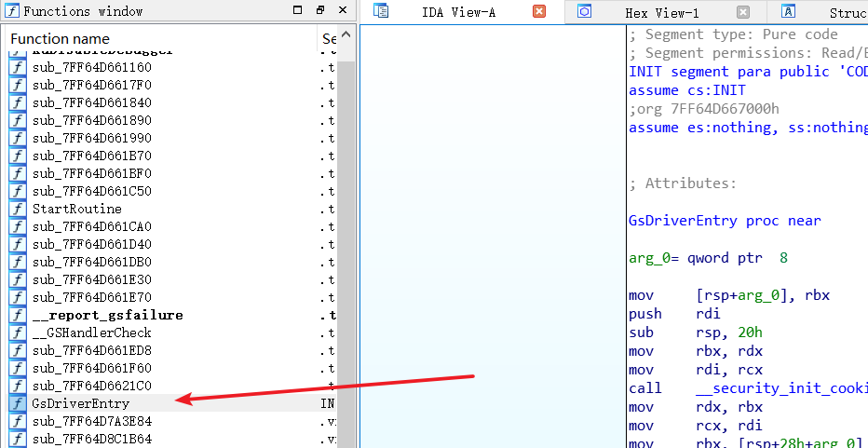Screen dimensions: 868x448
Task: Click the IDA View-A tab icon
Action: point(380,12)
